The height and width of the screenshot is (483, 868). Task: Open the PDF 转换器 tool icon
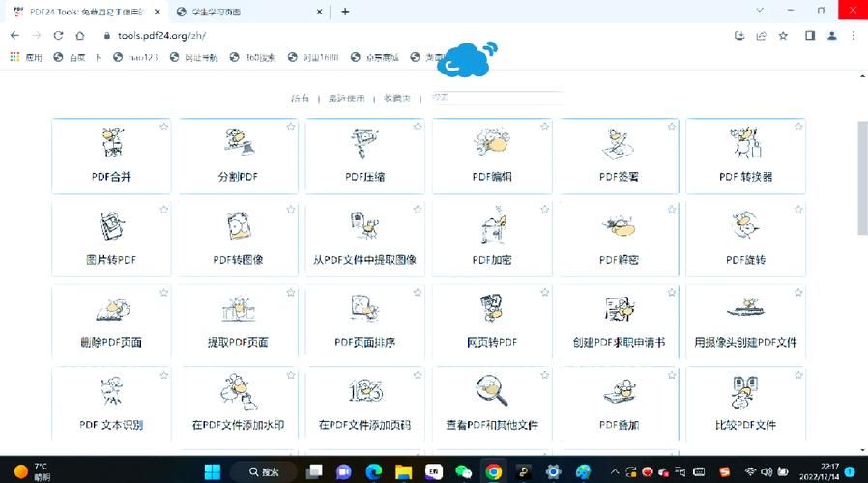745,142
